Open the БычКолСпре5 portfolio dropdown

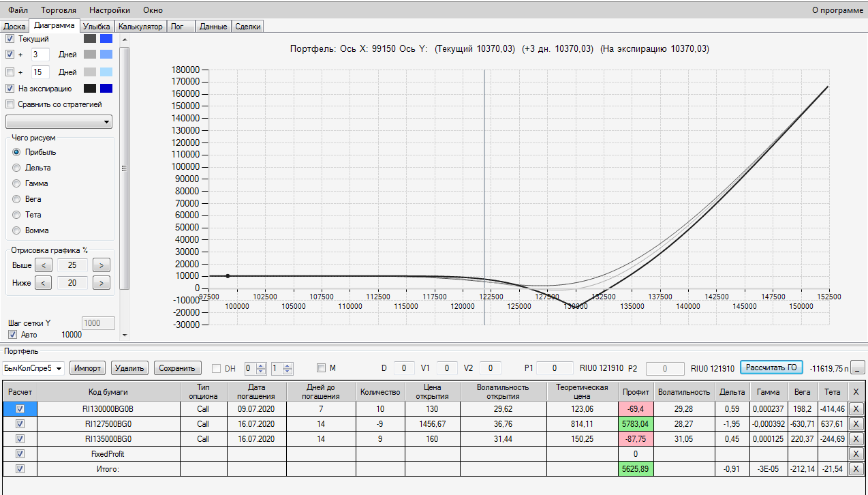click(x=33, y=368)
